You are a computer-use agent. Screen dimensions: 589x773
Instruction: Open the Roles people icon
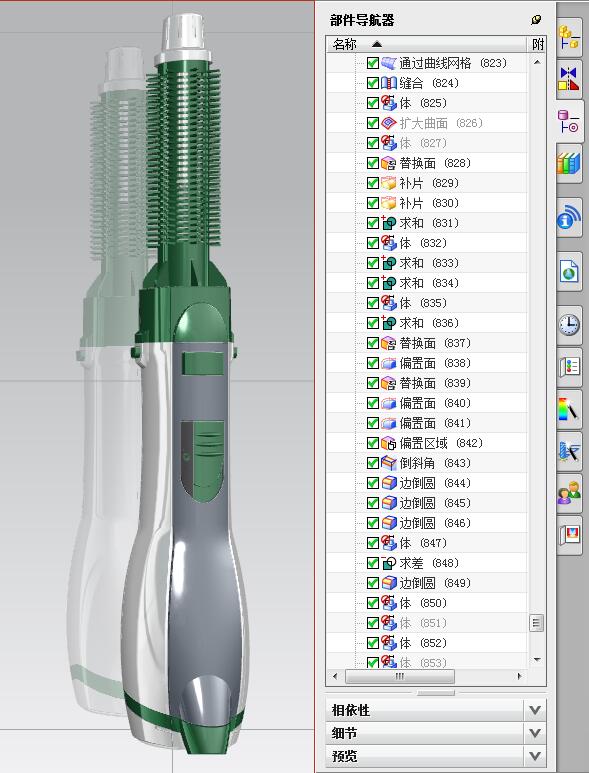(x=569, y=493)
